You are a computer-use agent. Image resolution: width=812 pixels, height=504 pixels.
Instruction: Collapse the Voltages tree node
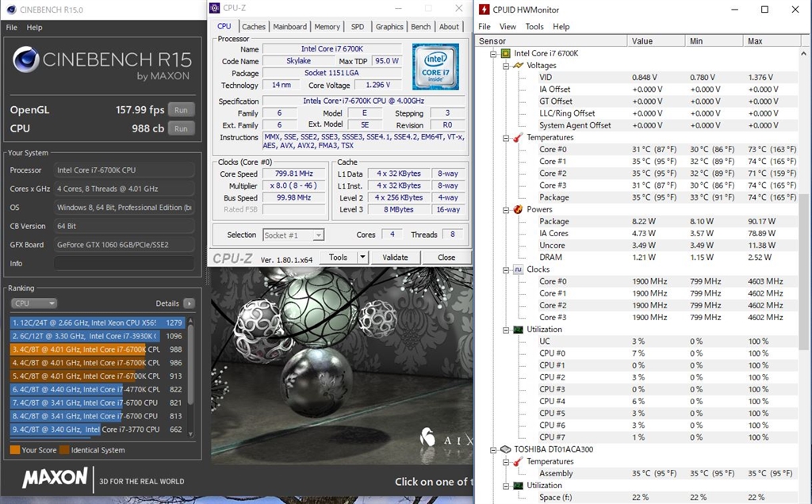(x=506, y=66)
